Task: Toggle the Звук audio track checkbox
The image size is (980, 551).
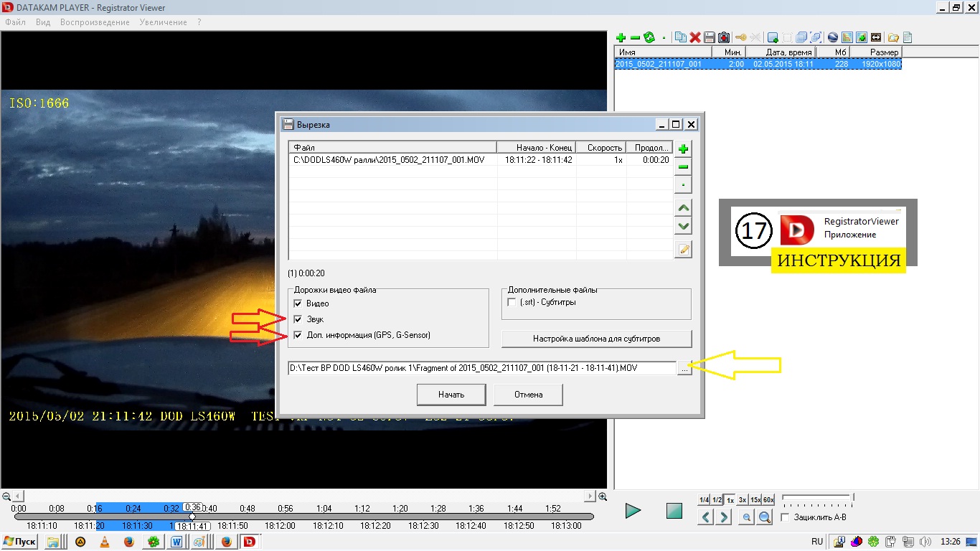Action: click(298, 319)
